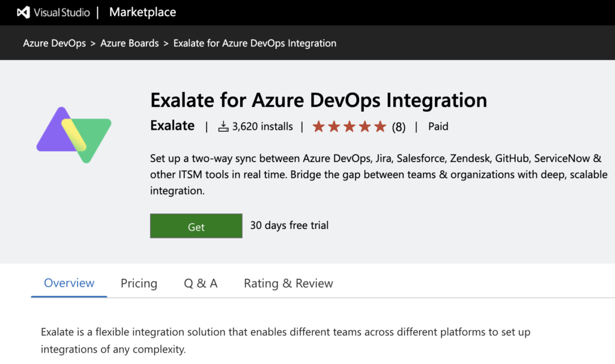615x364 pixels.
Task: Switch to Rating & Review tab
Action: [x=288, y=284]
